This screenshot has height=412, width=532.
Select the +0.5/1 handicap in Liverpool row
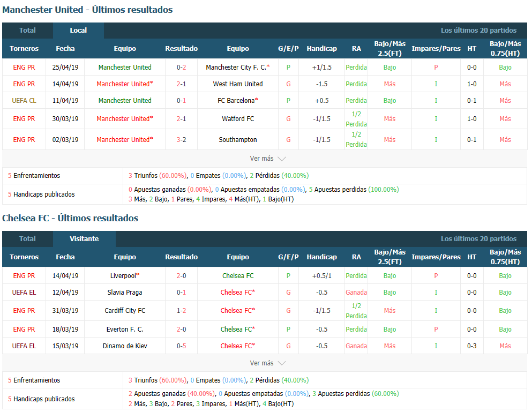[321, 275]
